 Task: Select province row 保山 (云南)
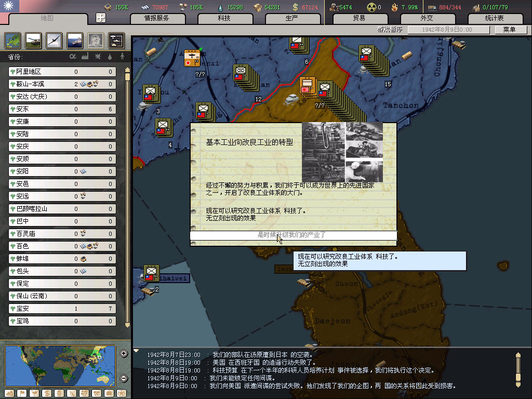point(62,296)
